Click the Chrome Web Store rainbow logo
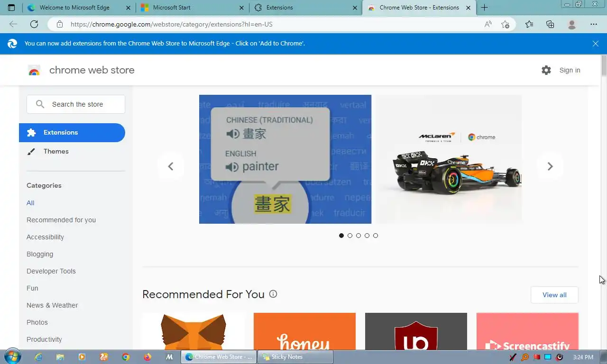Image resolution: width=607 pixels, height=364 pixels. 34,70
